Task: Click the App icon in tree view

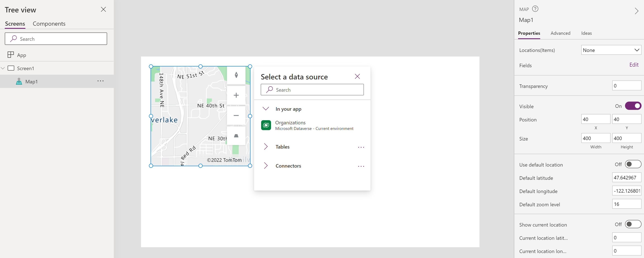Action: pyautogui.click(x=10, y=54)
